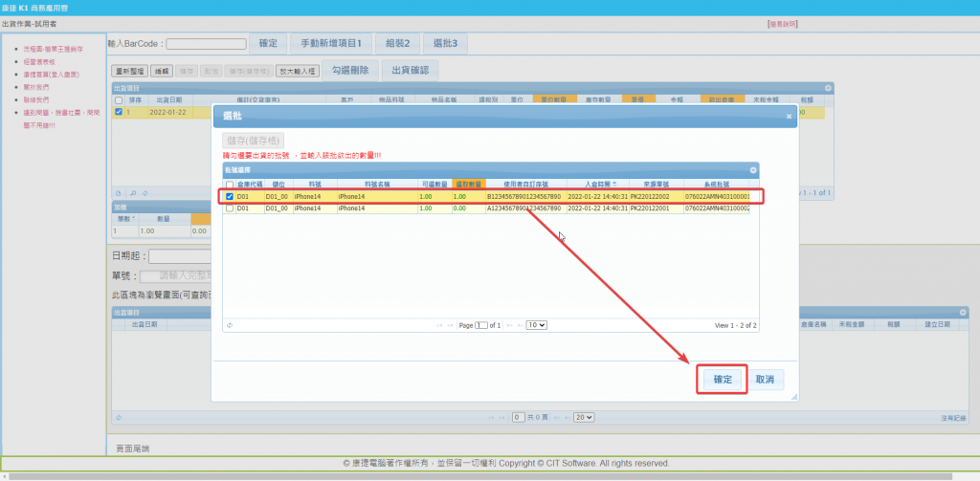Toggle the select-all checkbox in the batch grid header
Viewport: 980px width, 481px height.
[x=229, y=185]
